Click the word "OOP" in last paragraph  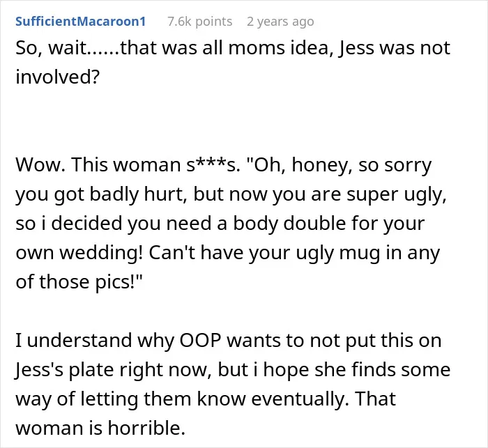coord(201,341)
